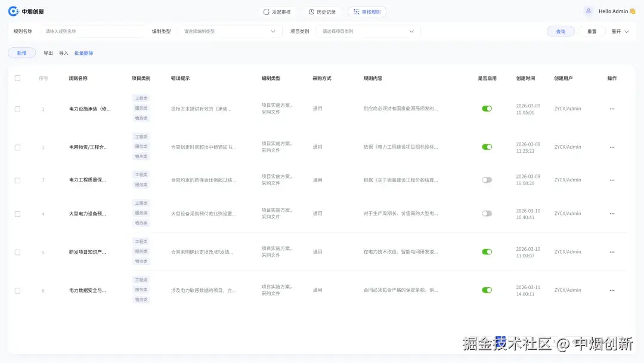644x363 pixels.
Task: Open actions menu for 电网物资/工程合 rule
Action: click(612, 147)
